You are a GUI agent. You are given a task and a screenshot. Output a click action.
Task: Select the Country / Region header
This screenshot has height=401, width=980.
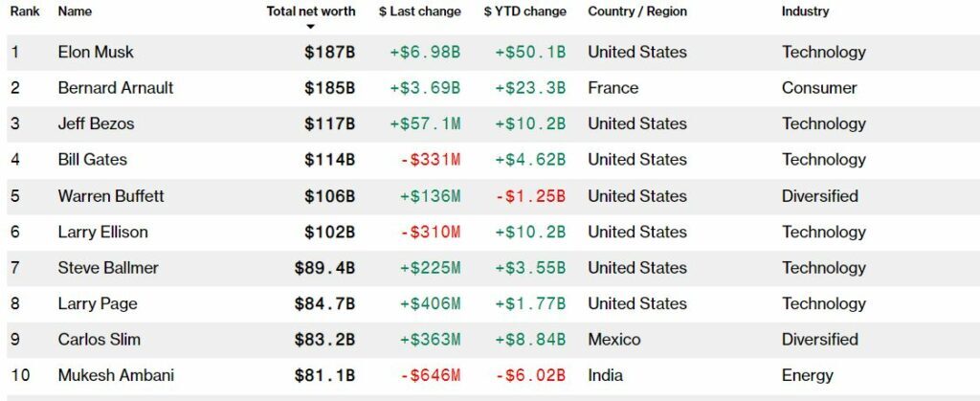636,11
